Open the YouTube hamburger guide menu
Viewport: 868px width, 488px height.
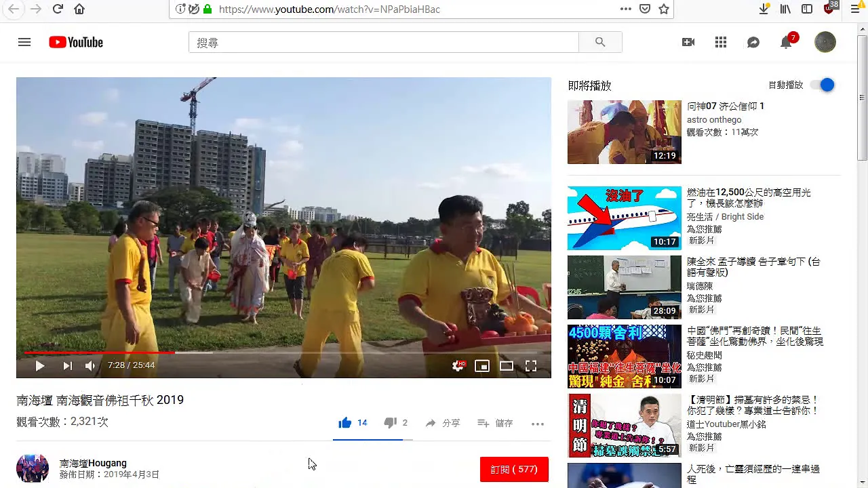[x=24, y=42]
